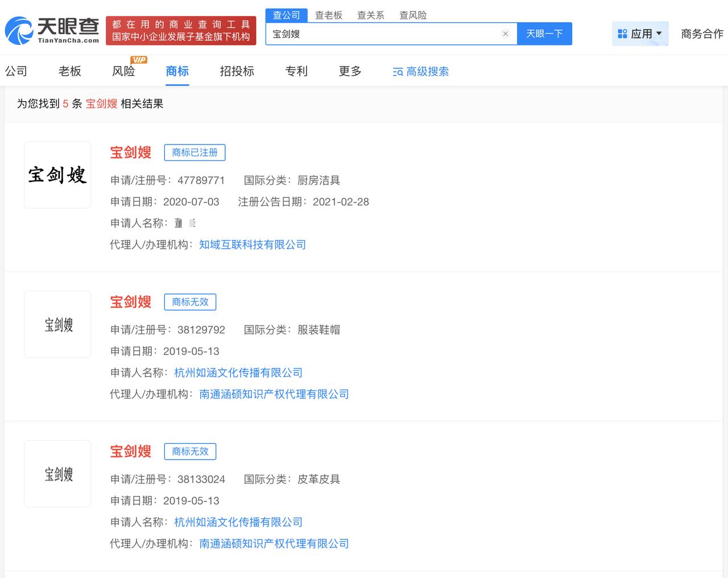Select the 注册公告日期 2021-02-28 text

pyautogui.click(x=304, y=202)
